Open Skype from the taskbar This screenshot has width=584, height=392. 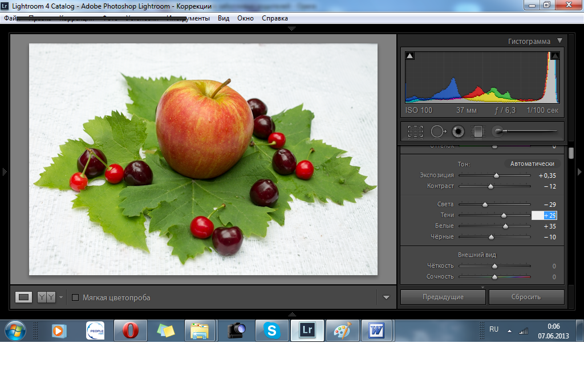click(271, 330)
